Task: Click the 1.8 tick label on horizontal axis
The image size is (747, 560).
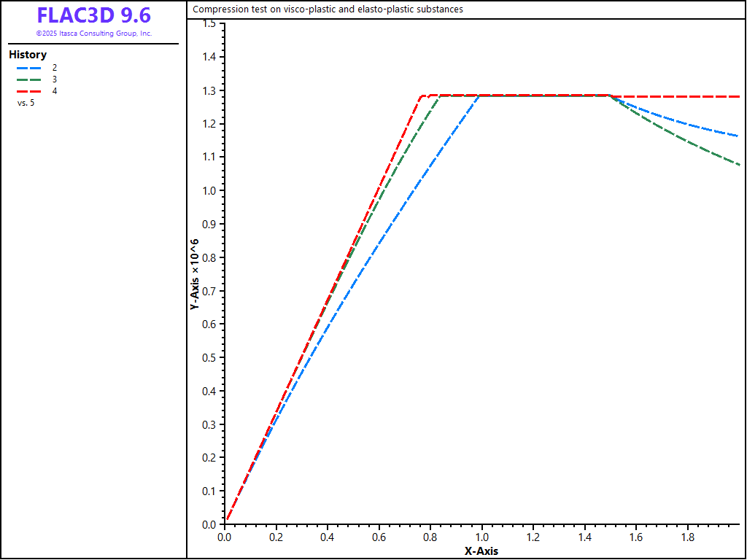Action: click(x=687, y=537)
